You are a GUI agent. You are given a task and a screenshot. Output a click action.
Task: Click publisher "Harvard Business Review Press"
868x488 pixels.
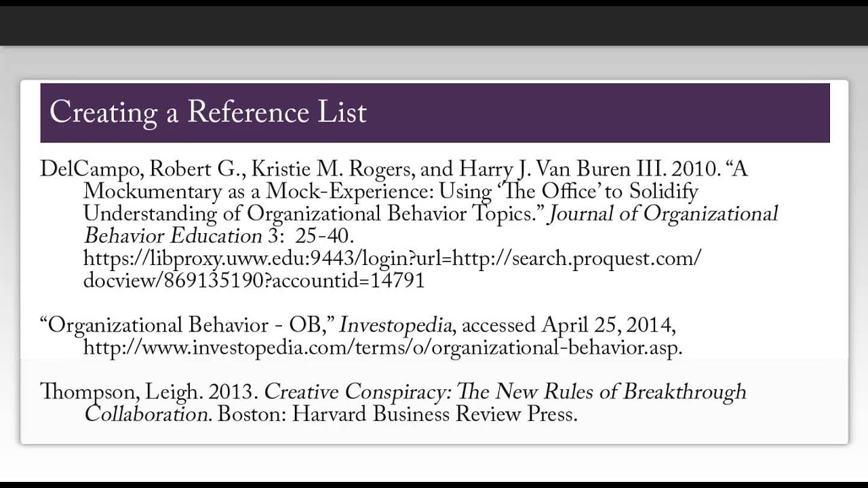point(434,414)
